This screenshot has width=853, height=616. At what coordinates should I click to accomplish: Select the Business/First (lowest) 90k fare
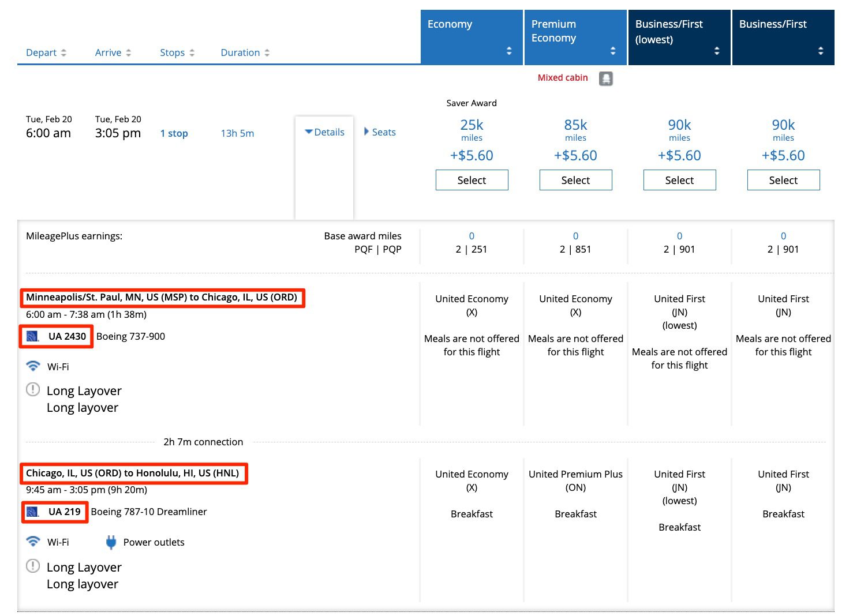coord(679,180)
